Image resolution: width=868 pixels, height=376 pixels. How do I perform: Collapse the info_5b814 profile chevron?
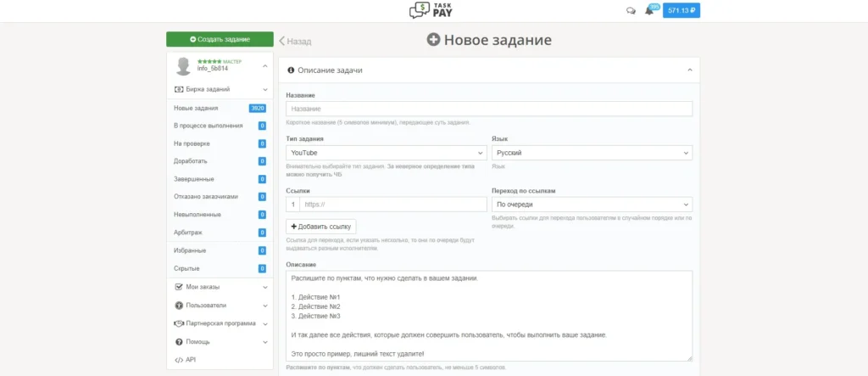(x=265, y=66)
